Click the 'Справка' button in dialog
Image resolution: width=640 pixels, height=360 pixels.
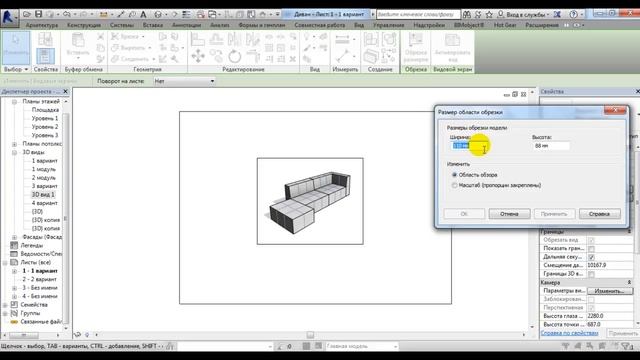[x=600, y=214]
